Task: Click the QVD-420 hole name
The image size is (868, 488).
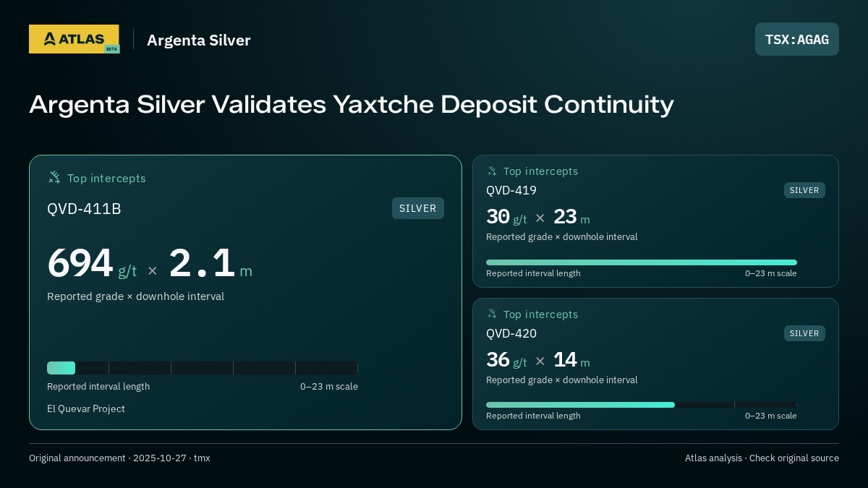Action: point(511,333)
